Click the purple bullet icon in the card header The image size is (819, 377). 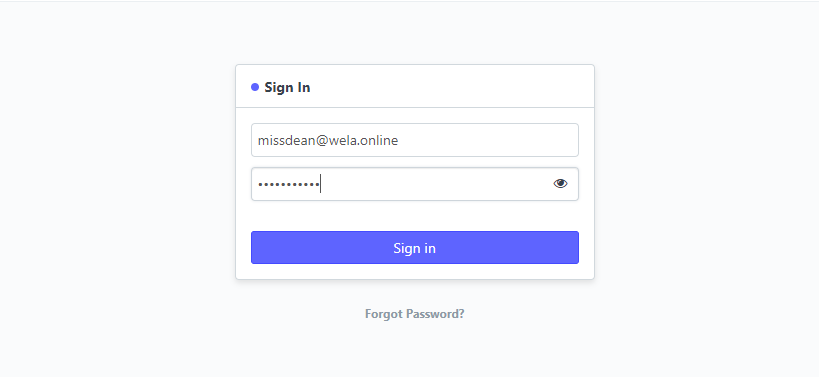click(255, 87)
